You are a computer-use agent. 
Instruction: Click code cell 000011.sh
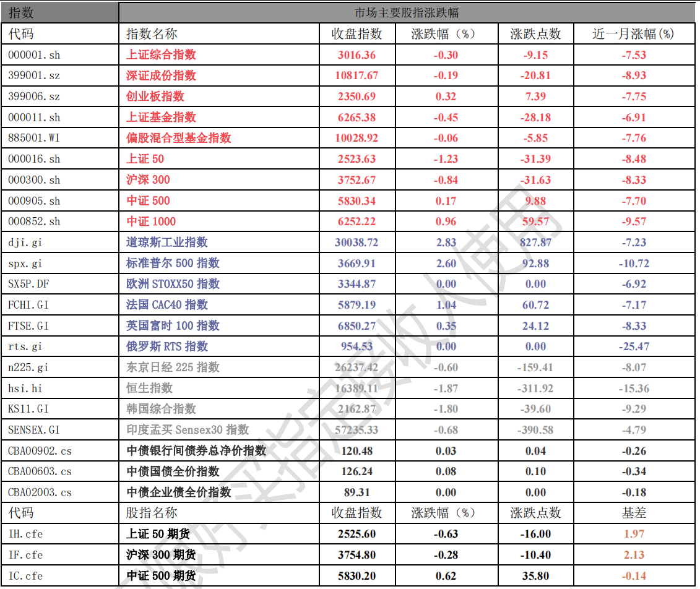pos(35,118)
